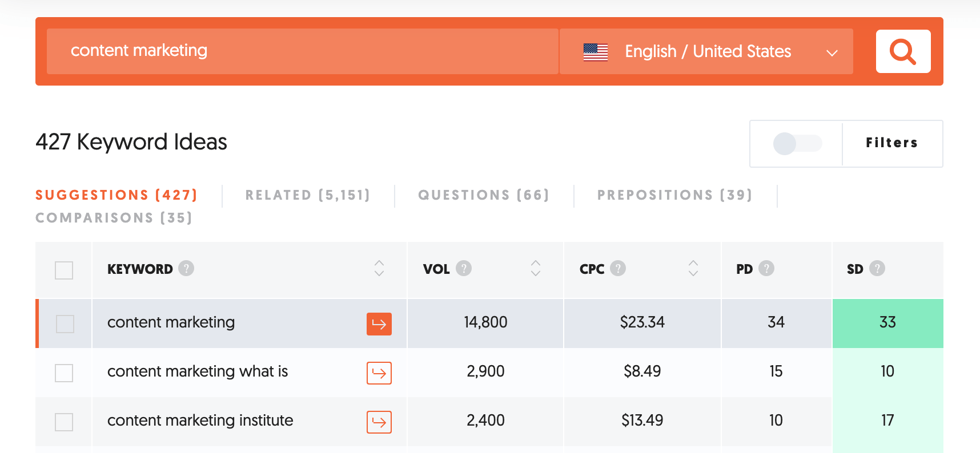
Task: Select the COMPARISONS (35) tab
Action: pyautogui.click(x=114, y=218)
